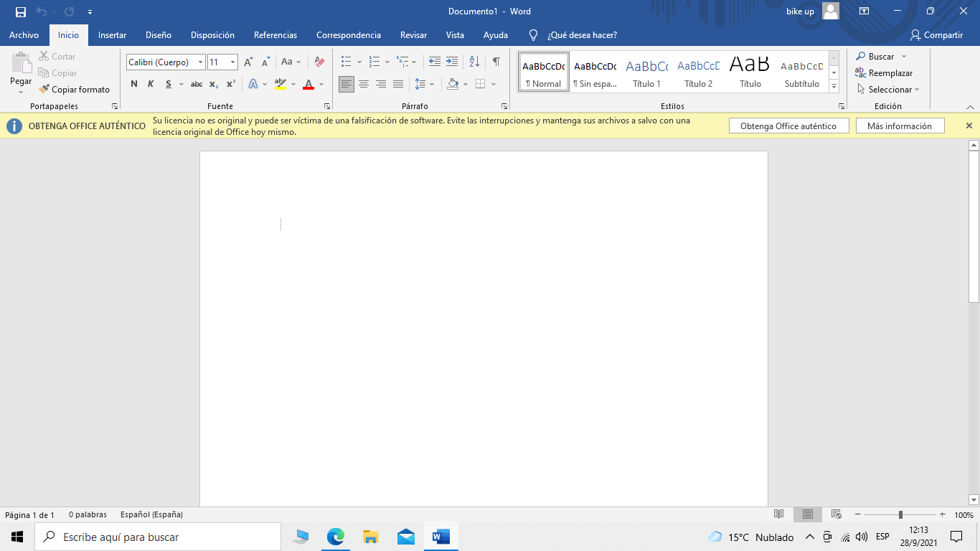Image resolution: width=980 pixels, height=551 pixels.
Task: Center the paragraph text
Action: [364, 84]
